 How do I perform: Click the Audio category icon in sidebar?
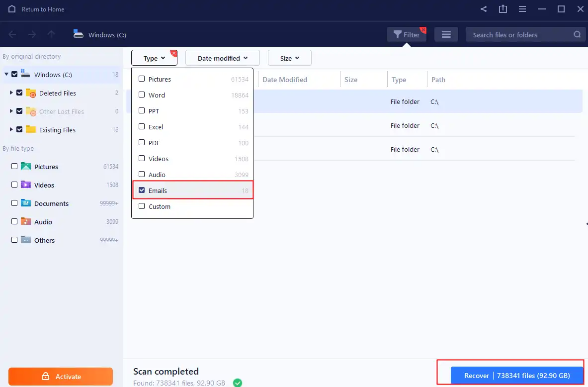(26, 221)
